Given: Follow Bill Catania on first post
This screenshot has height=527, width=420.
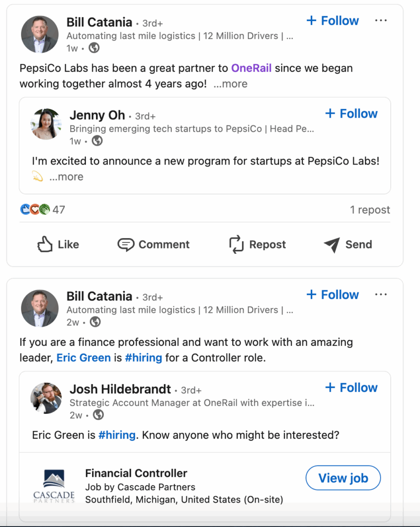Looking at the screenshot, I should pos(332,20).
